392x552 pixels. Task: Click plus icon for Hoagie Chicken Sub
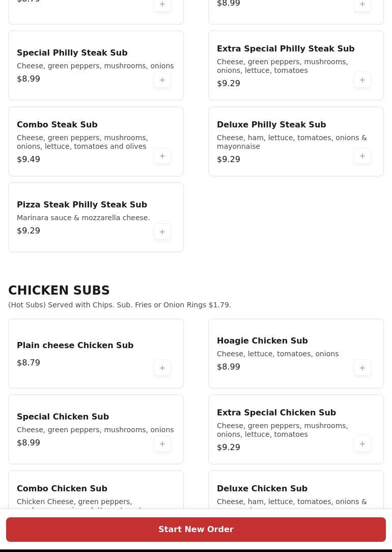point(362,368)
